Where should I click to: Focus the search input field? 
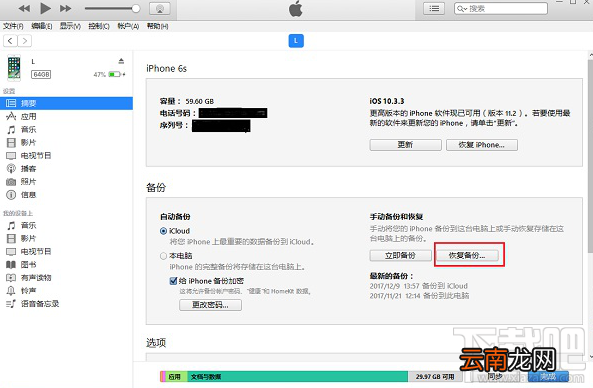click(501, 8)
